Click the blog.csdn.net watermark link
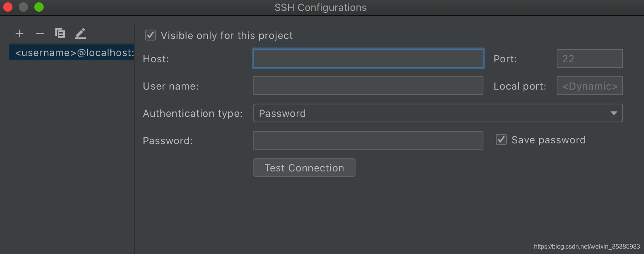 tap(587, 247)
